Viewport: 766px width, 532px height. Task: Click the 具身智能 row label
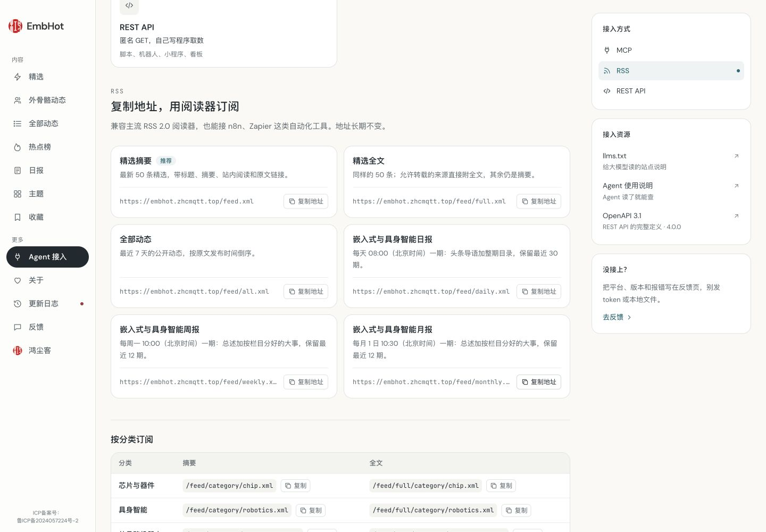tap(133, 510)
